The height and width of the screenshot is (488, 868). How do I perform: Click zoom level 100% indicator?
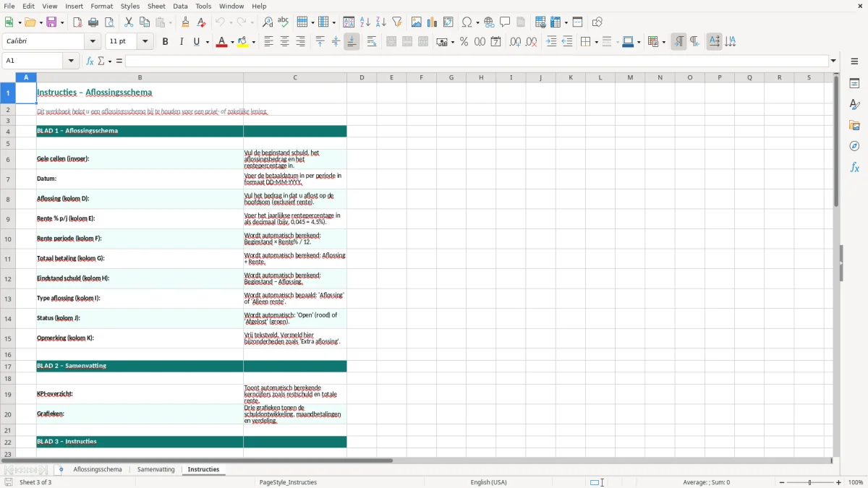[856, 482]
